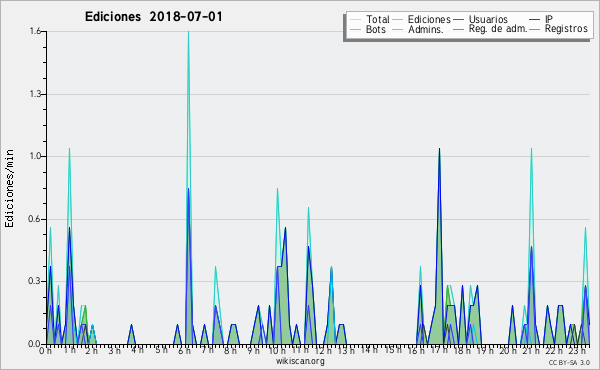Click the 0.0 y-axis value
Viewport: 600px width, 370px height.
35,344
